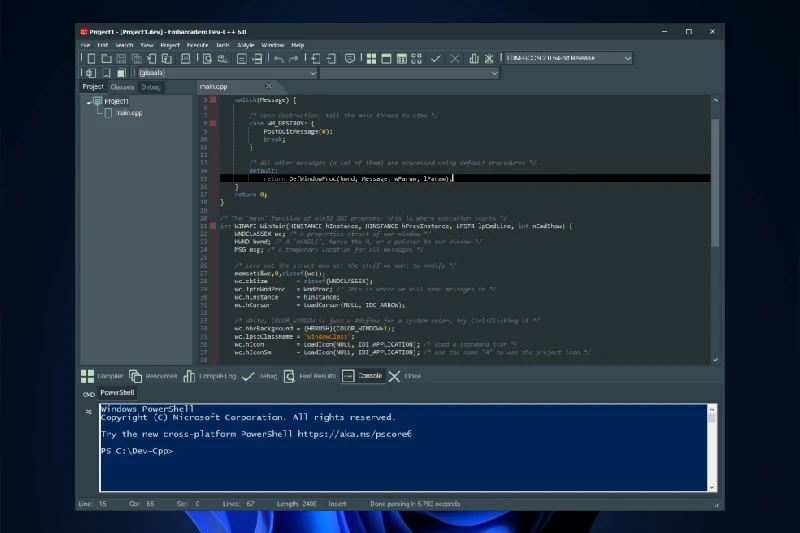Click the Find toolbar icon

(207, 59)
